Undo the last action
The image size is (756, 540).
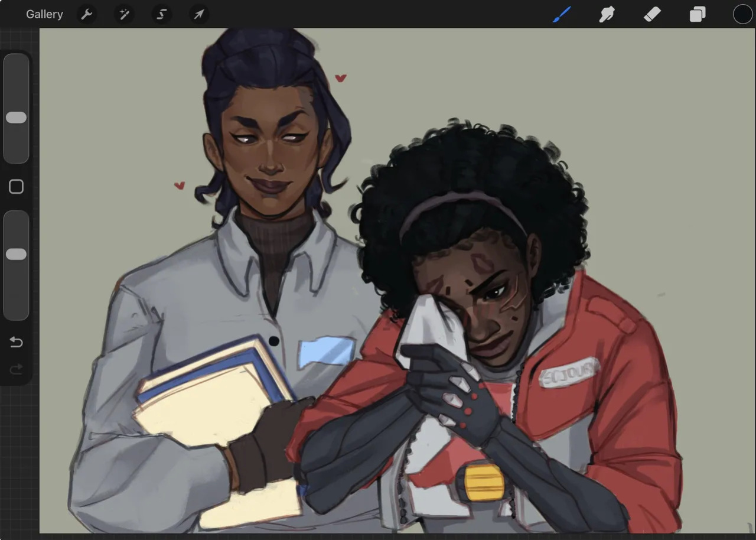16,342
